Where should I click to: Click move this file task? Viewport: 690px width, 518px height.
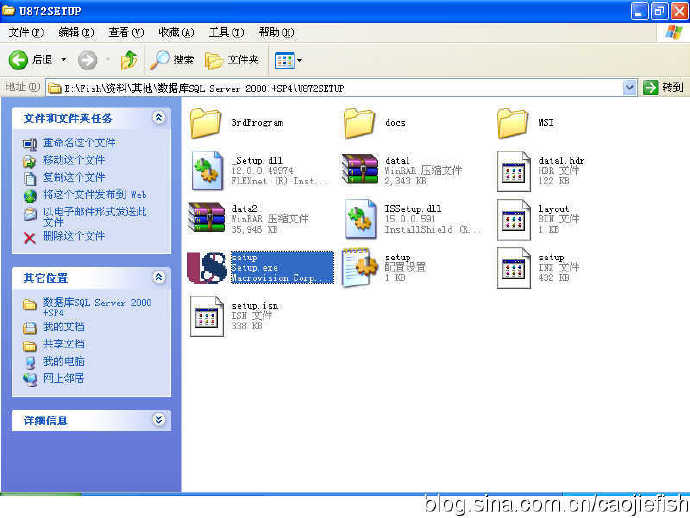point(73,160)
